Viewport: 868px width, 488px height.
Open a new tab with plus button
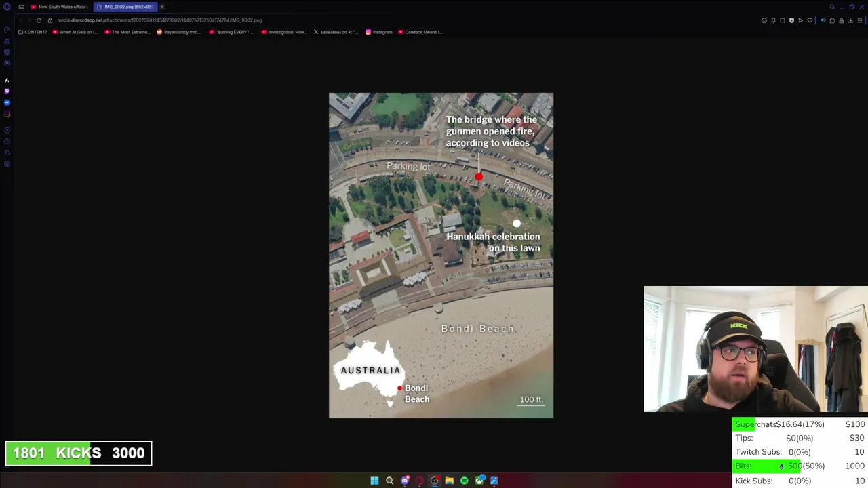(x=162, y=7)
